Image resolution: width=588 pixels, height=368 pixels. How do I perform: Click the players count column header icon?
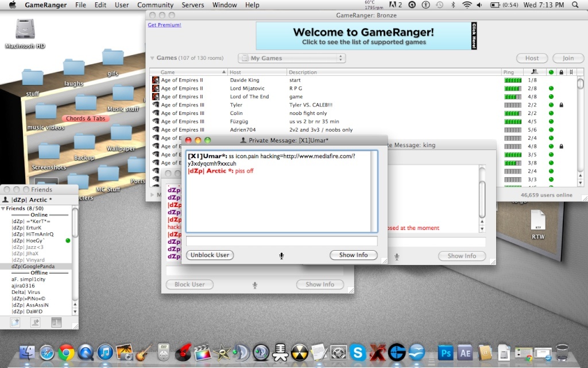click(535, 72)
